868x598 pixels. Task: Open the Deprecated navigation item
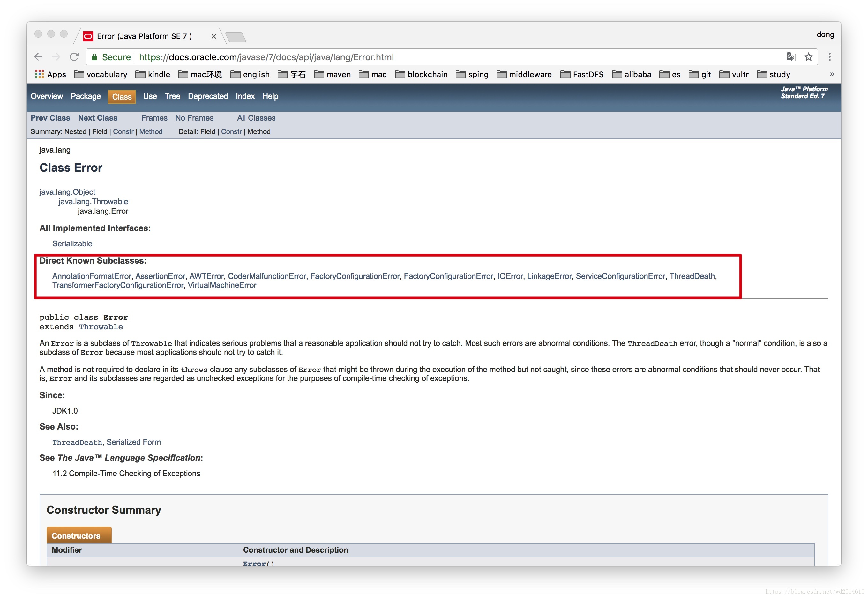(x=208, y=96)
